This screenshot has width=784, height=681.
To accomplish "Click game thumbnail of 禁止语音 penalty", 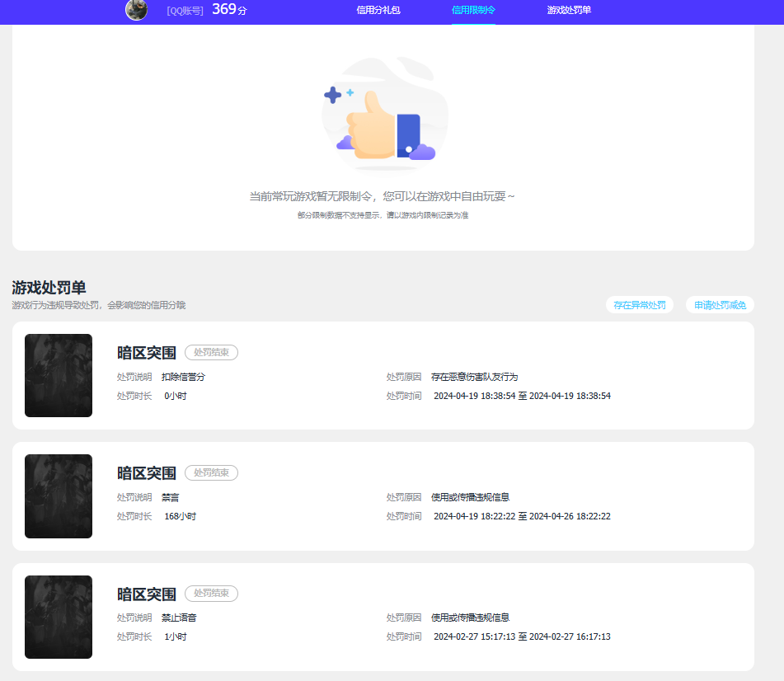I will [59, 617].
